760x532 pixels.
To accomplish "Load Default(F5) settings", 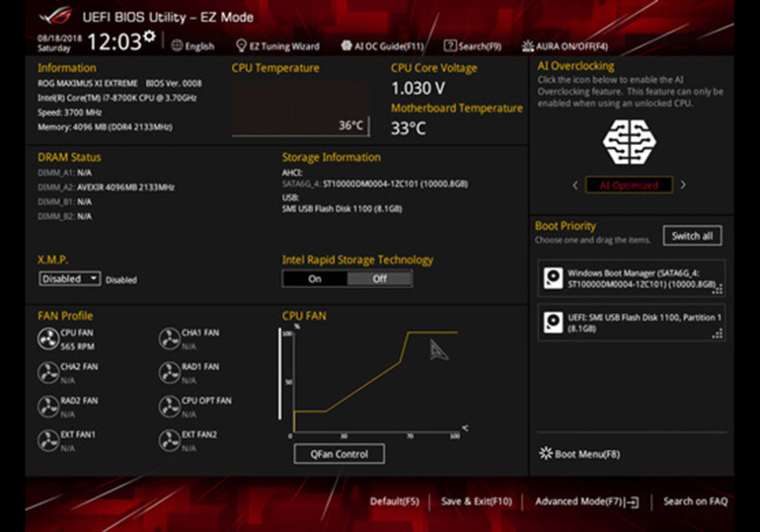I will tap(395, 501).
